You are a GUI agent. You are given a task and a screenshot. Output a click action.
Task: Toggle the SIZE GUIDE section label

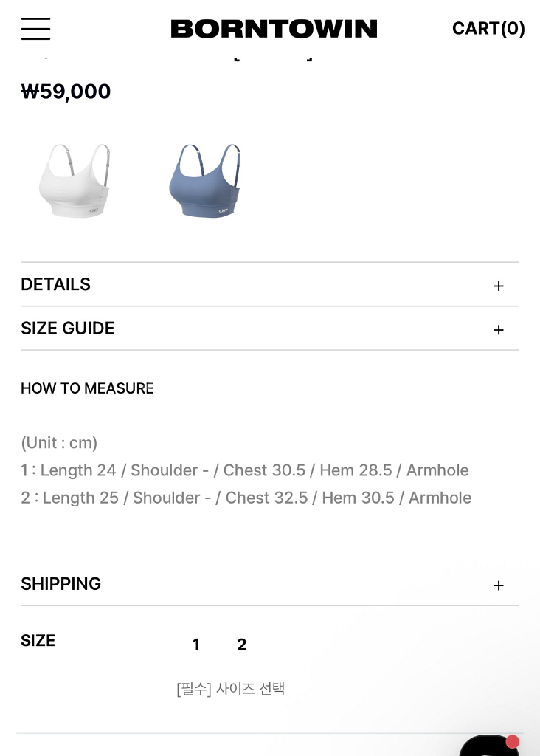pos(68,329)
